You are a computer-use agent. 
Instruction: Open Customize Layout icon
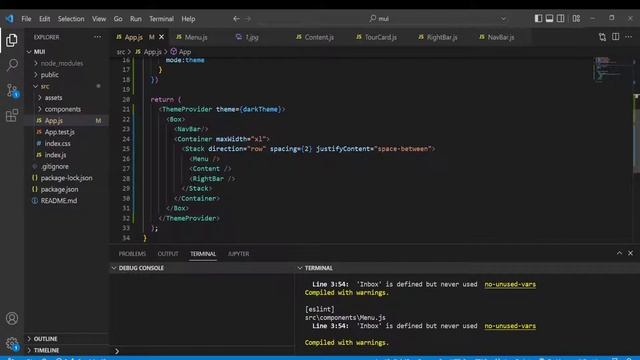[576, 18]
